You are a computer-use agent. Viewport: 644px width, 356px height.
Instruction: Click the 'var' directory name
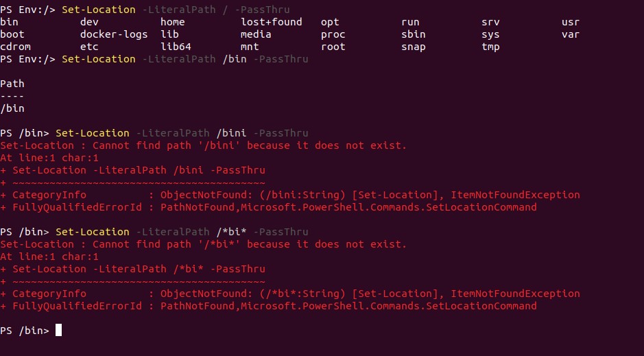[x=571, y=34]
